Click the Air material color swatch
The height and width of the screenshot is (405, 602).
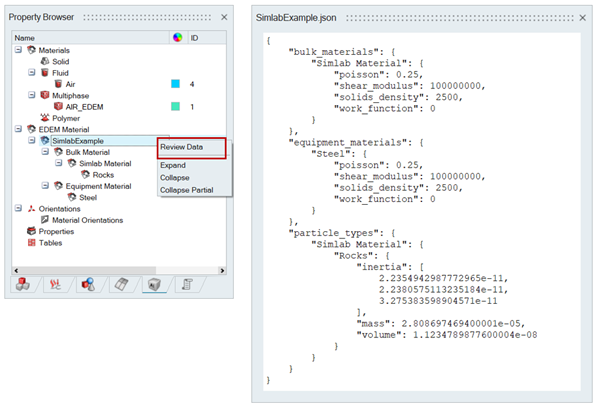click(176, 85)
